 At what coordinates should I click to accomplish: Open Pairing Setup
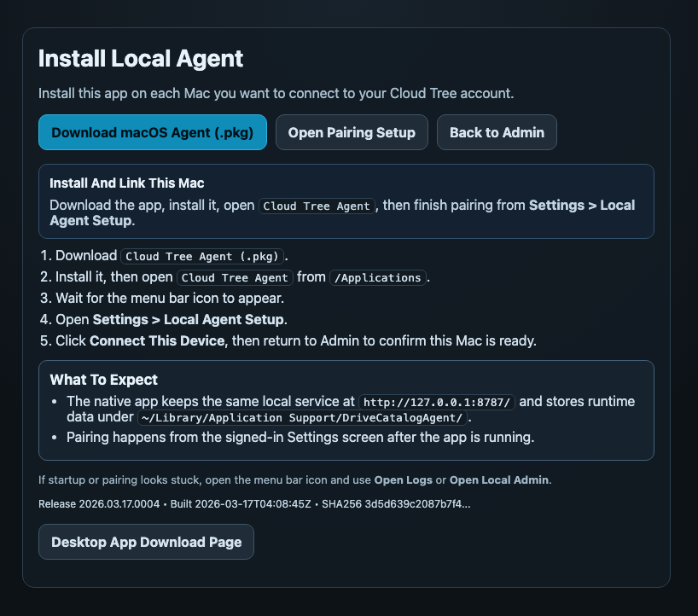click(352, 132)
